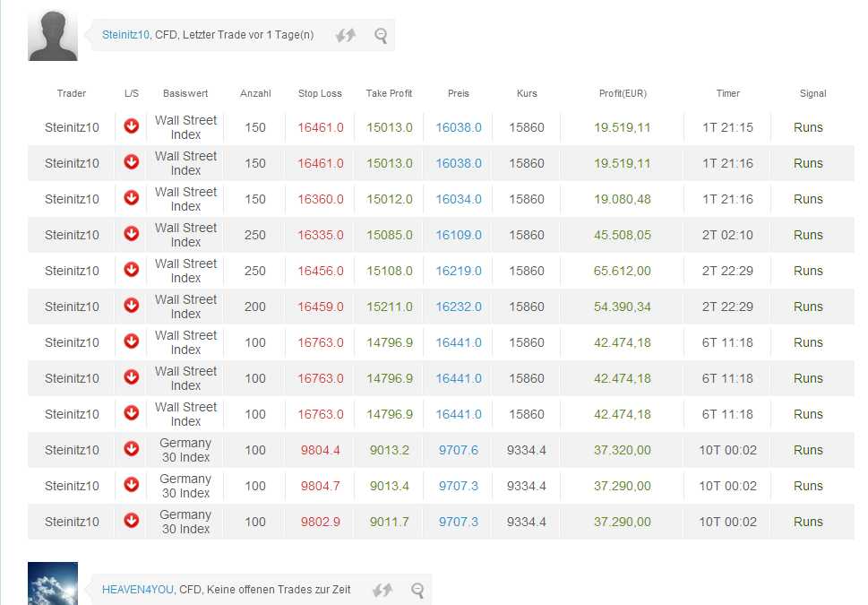Open the grey Steinitz10 avatar picture
Viewport: 868px width, 605px height.
pos(53,36)
